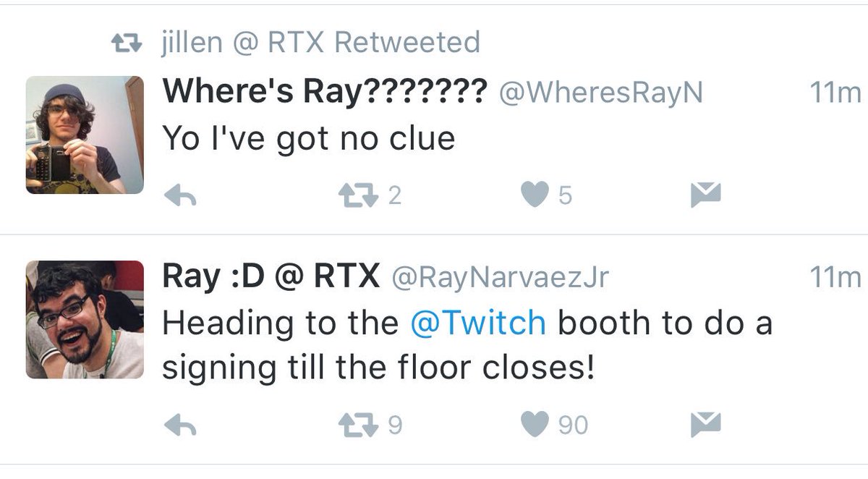This screenshot has height=479, width=868.
Task: Message Ray's Twitch booth tweet via envelope icon
Action: 705,424
